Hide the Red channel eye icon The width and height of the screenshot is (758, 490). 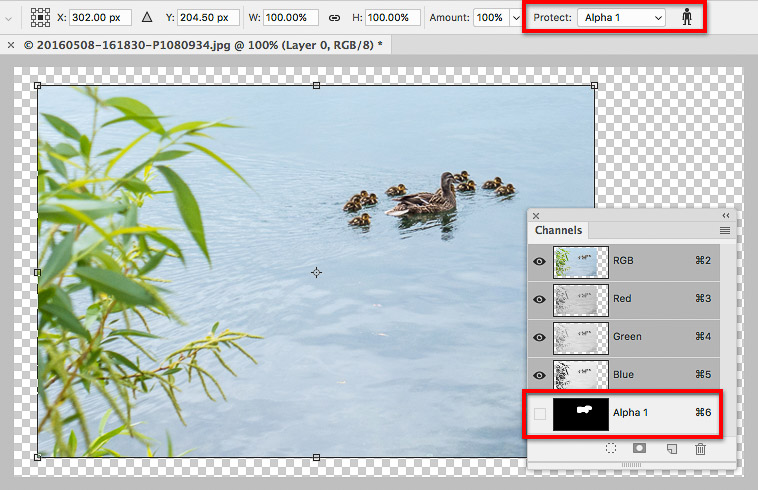coord(539,299)
